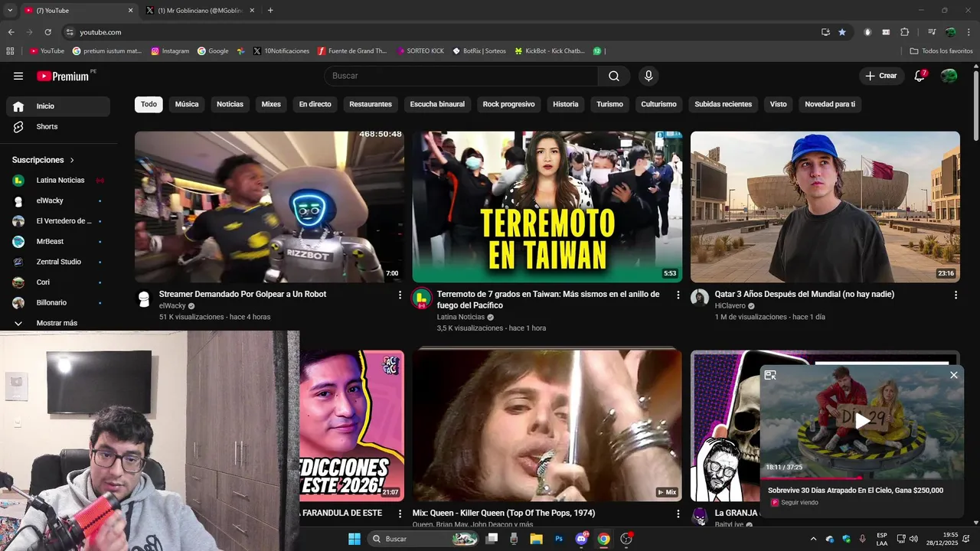The image size is (980, 551).
Task: Open Terremoto en Taiwan thumbnail
Action: (x=547, y=207)
